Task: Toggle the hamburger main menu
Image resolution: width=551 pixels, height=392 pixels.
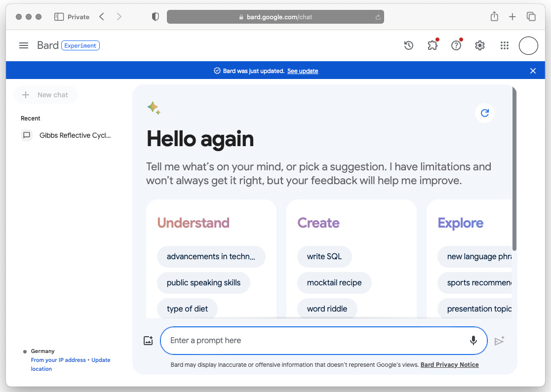Action: tap(24, 45)
